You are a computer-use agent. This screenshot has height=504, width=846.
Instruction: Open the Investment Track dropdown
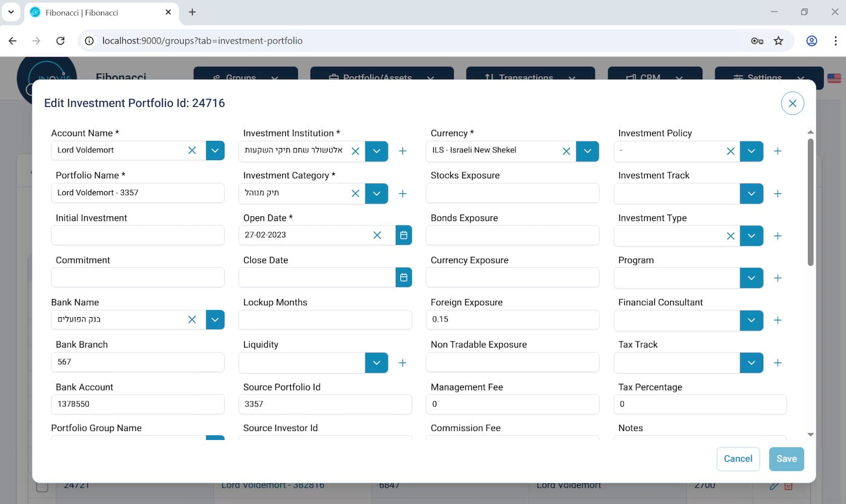(751, 193)
